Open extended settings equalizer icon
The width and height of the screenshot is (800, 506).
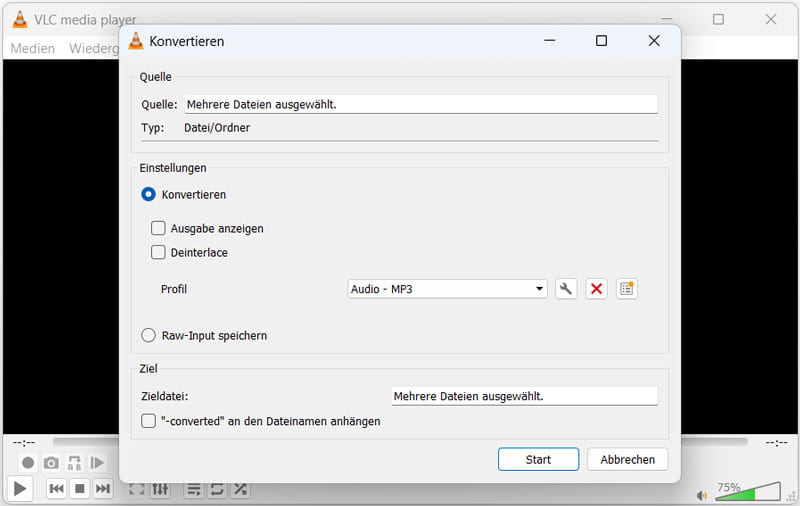tap(162, 489)
